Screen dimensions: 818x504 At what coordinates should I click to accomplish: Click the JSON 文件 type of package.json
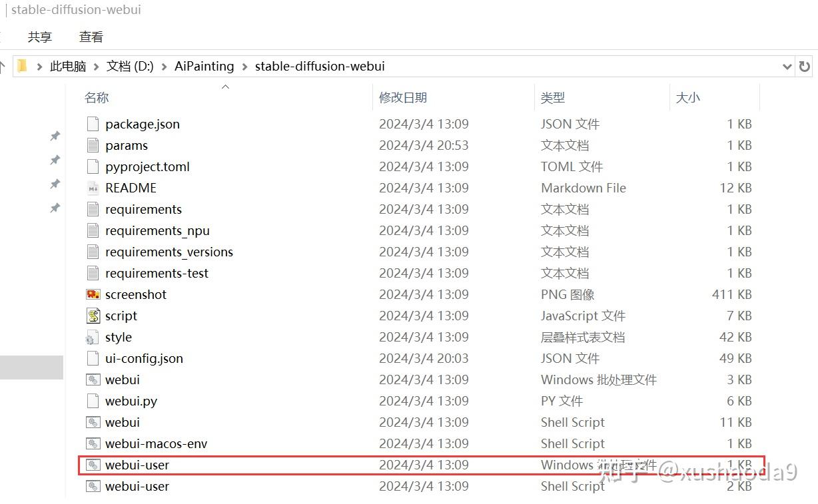(x=570, y=124)
